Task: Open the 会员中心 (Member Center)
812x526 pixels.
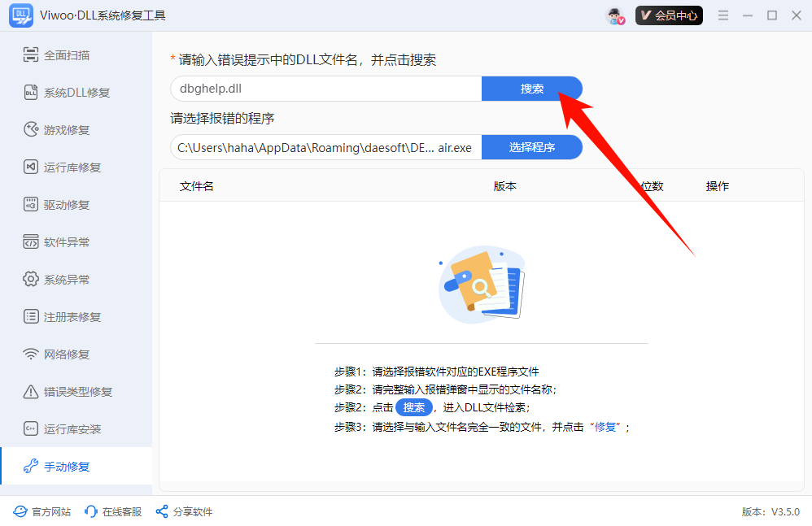Action: 669,15
